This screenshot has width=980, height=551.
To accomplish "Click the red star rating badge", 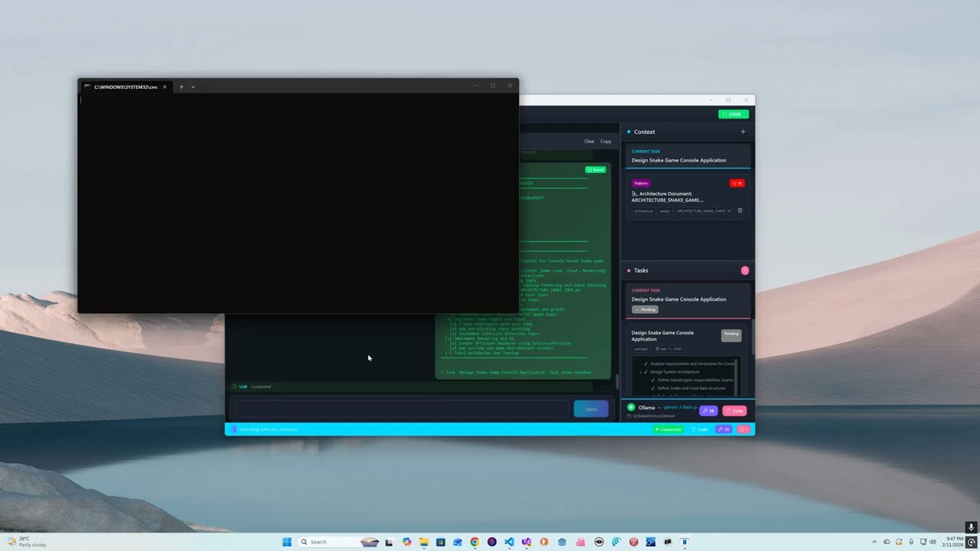I will 737,183.
